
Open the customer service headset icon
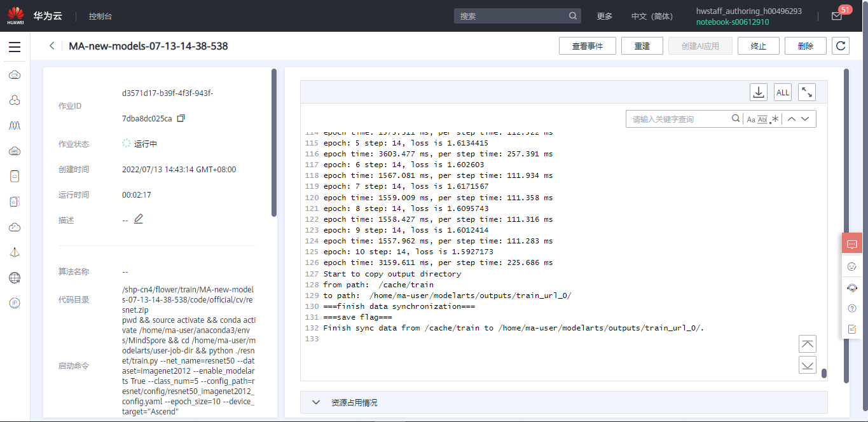tap(852, 288)
